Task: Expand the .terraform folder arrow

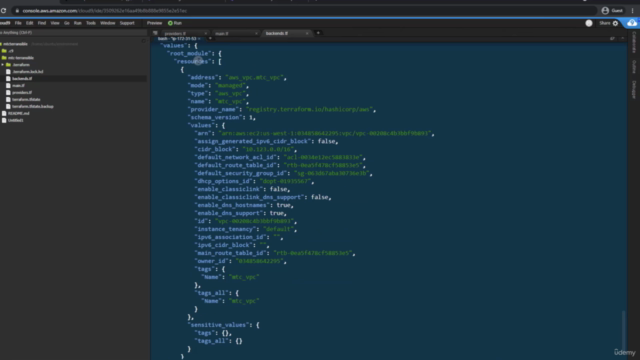Action: point(2,64)
